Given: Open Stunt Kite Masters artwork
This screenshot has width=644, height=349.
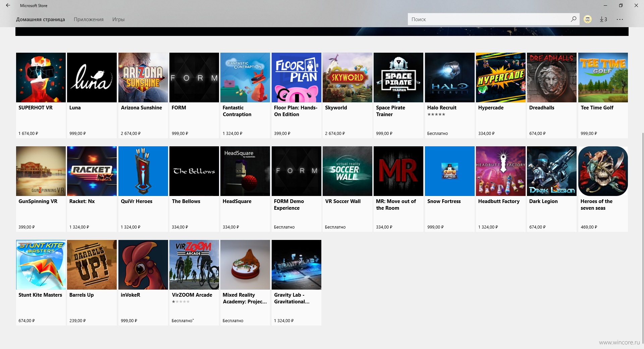Looking at the screenshot, I should 41,265.
